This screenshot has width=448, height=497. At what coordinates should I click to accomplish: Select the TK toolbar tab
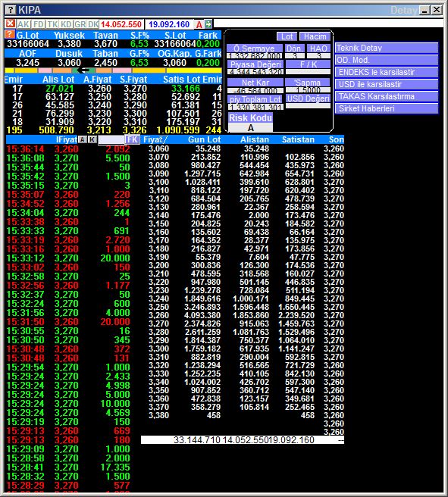pos(52,24)
